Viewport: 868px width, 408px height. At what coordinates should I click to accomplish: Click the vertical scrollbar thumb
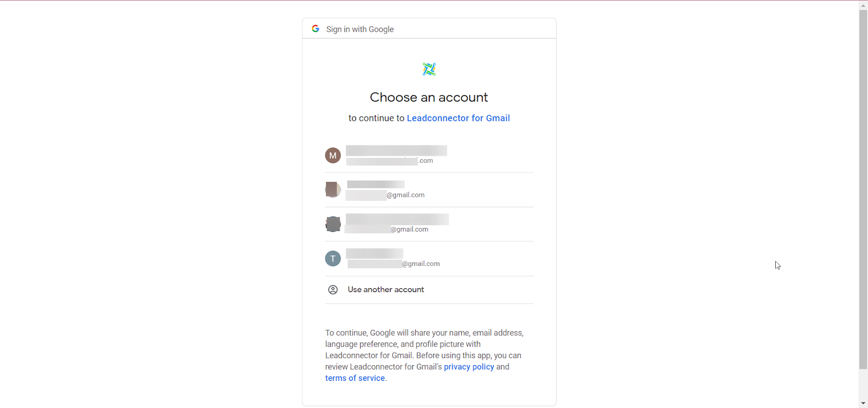863,189
